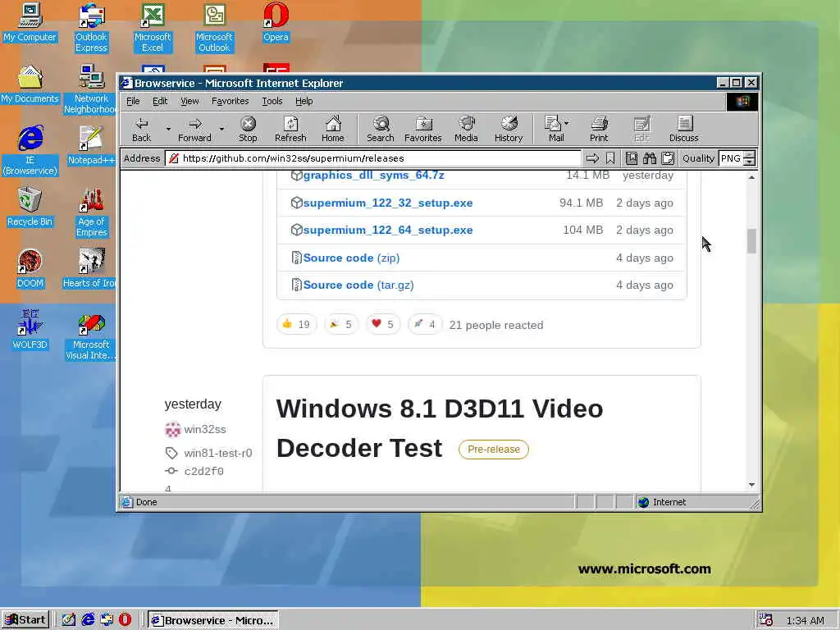Click the Go arrow next to address bar
The width and height of the screenshot is (840, 630).
[x=592, y=158]
